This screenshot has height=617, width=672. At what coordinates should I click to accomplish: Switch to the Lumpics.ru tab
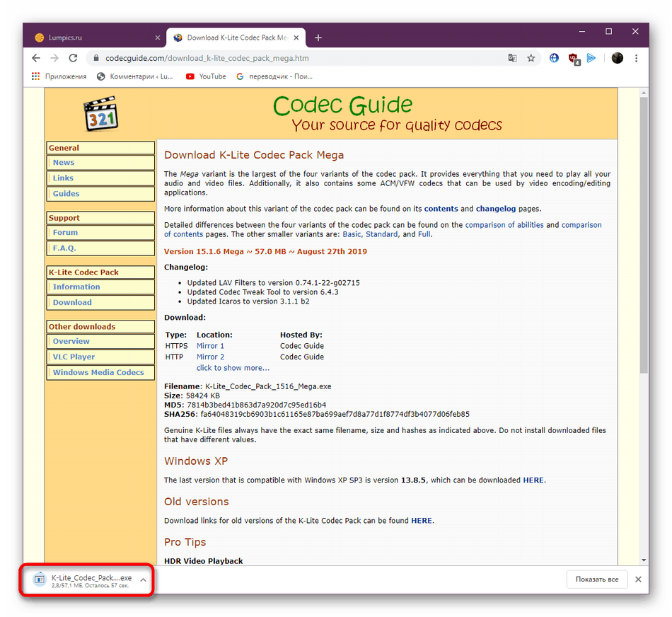pyautogui.click(x=94, y=38)
